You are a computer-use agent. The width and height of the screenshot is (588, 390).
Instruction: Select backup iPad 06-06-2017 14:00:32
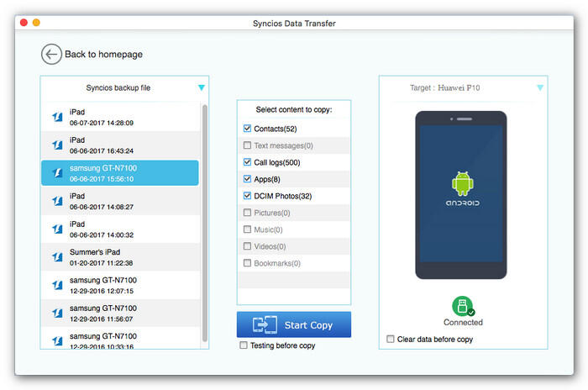point(120,229)
